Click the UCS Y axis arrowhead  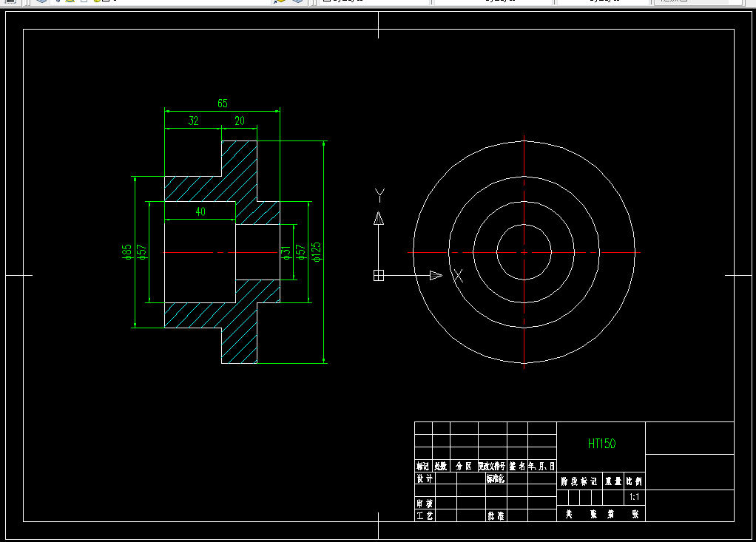pos(379,218)
